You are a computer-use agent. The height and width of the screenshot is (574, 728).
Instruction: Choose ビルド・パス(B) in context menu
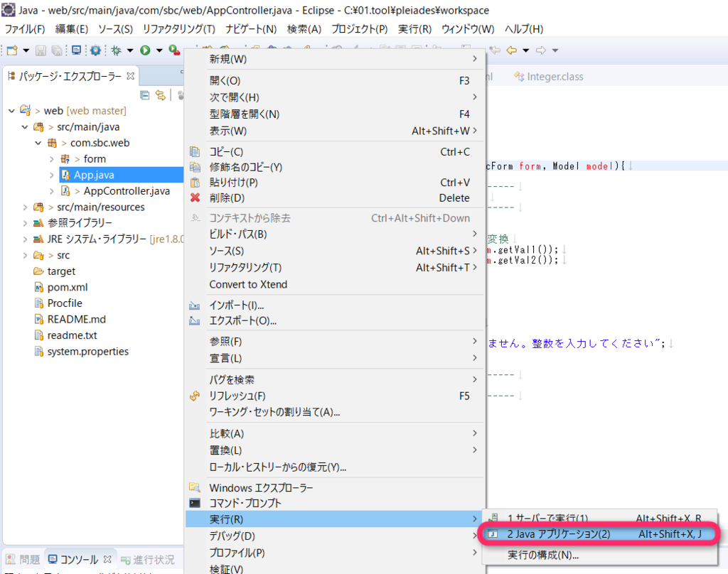click(x=335, y=234)
